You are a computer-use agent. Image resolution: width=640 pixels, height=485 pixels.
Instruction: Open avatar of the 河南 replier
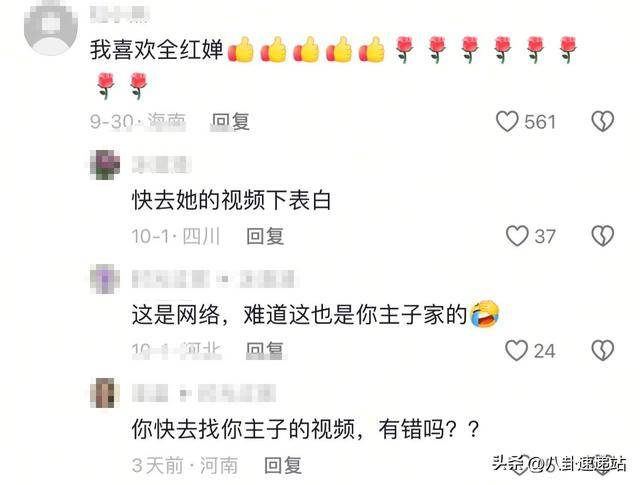pyautogui.click(x=105, y=393)
